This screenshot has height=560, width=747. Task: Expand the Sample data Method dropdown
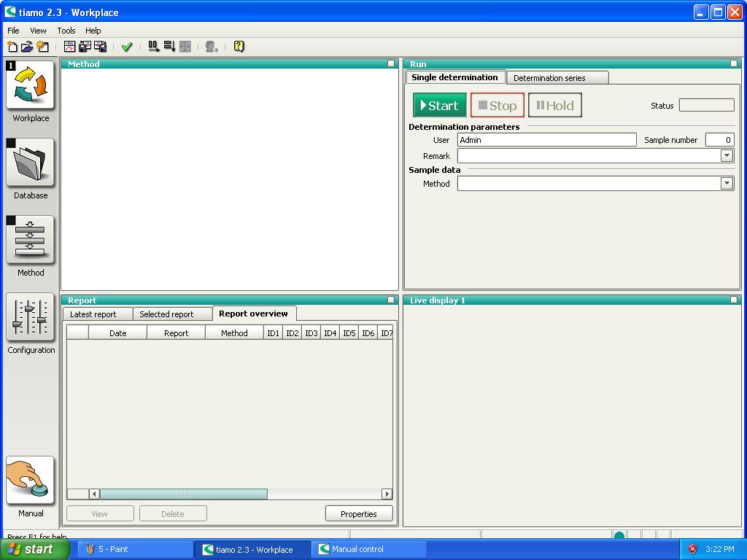pos(727,183)
